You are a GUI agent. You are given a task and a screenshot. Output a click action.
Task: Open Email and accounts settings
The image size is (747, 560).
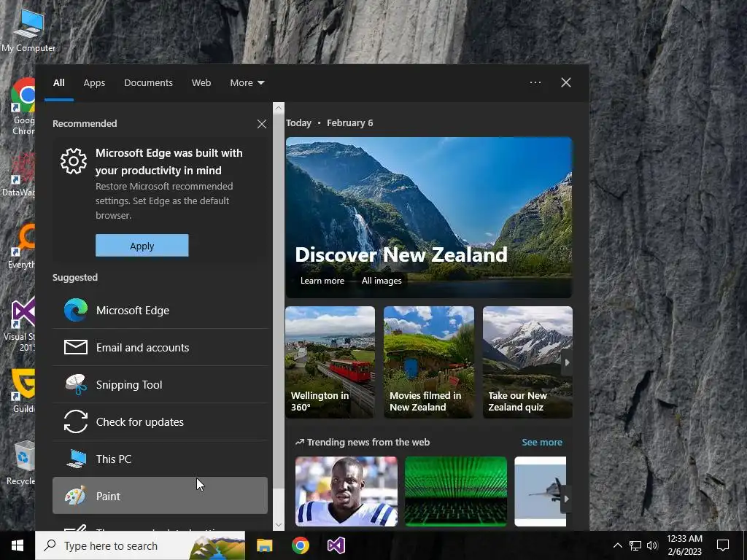pyautogui.click(x=160, y=347)
